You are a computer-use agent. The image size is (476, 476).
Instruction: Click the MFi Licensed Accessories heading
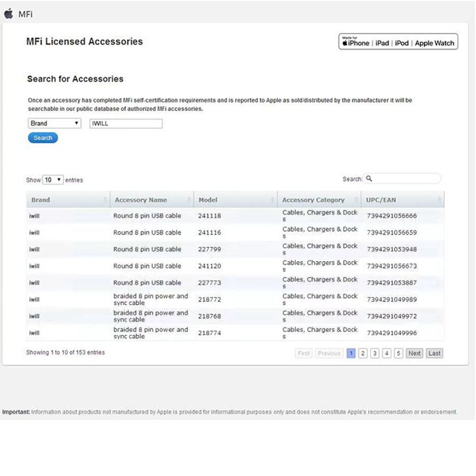coord(85,41)
